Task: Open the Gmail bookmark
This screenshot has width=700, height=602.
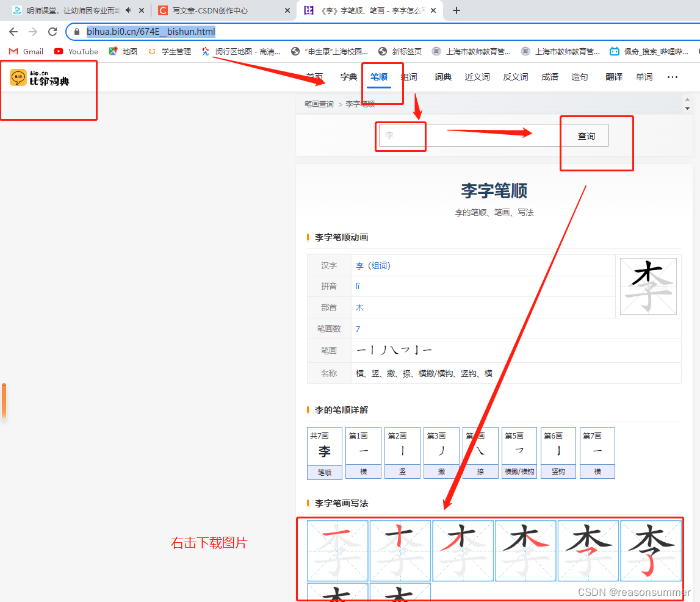Action: coord(26,51)
